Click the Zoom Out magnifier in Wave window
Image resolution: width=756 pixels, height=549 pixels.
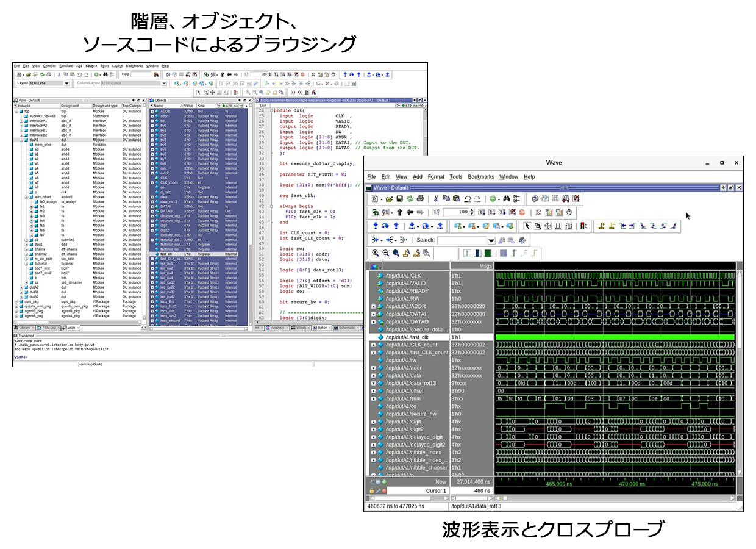(386, 253)
